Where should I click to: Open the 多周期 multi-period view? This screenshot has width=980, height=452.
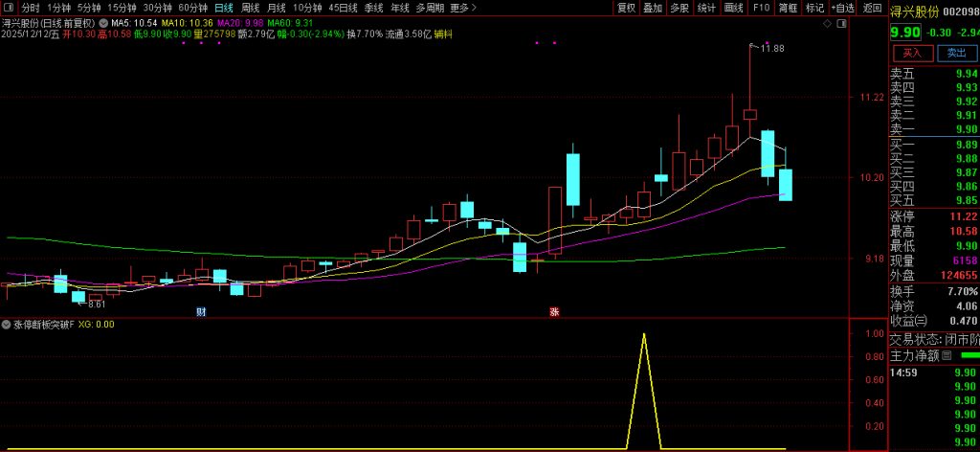click(x=429, y=7)
